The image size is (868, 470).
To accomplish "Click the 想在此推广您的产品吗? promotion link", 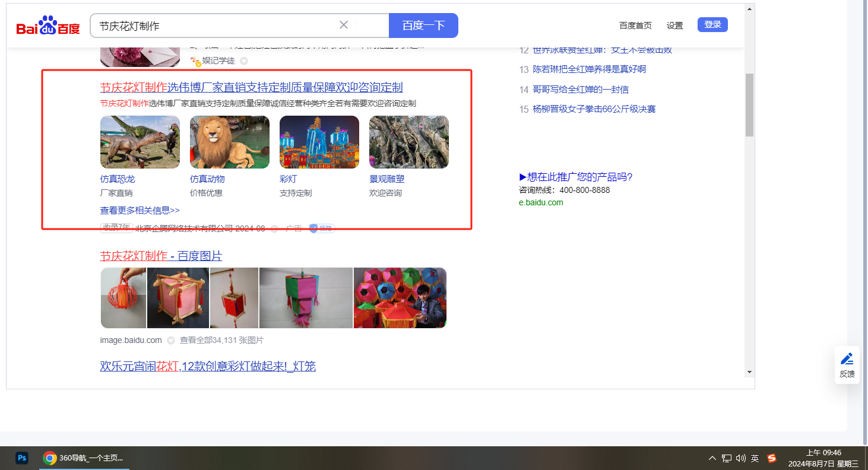I will pos(576,177).
